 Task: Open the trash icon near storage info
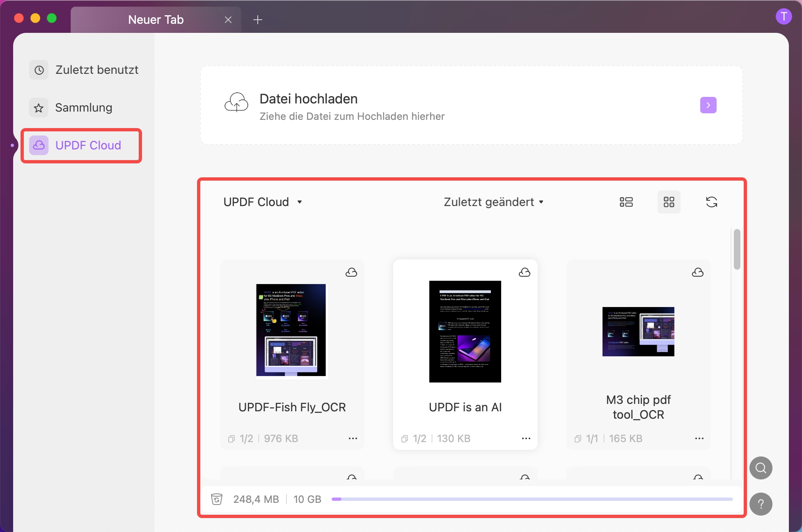coord(216,499)
